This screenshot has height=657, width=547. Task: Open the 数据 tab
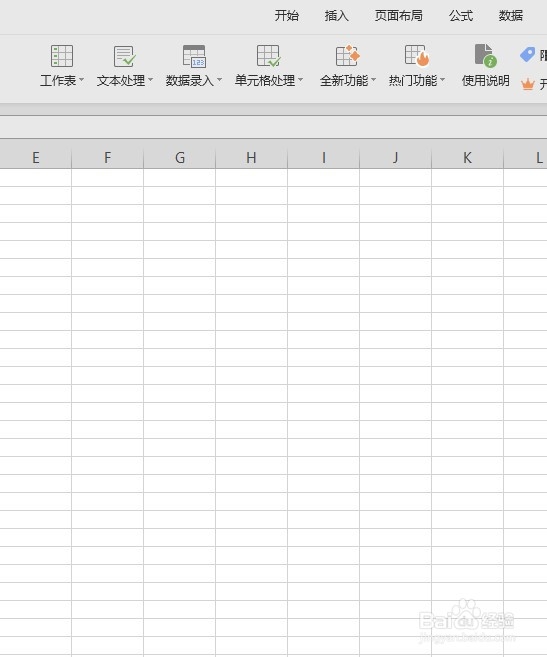click(511, 16)
